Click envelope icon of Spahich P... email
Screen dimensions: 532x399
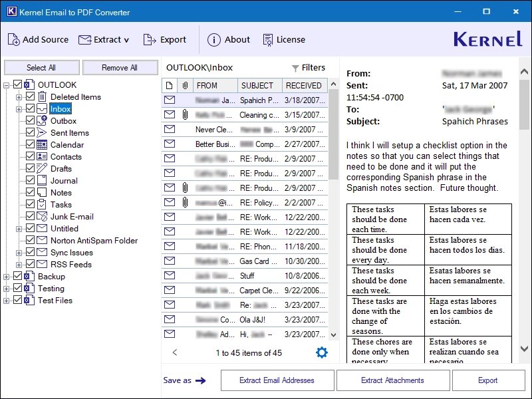pyautogui.click(x=170, y=100)
